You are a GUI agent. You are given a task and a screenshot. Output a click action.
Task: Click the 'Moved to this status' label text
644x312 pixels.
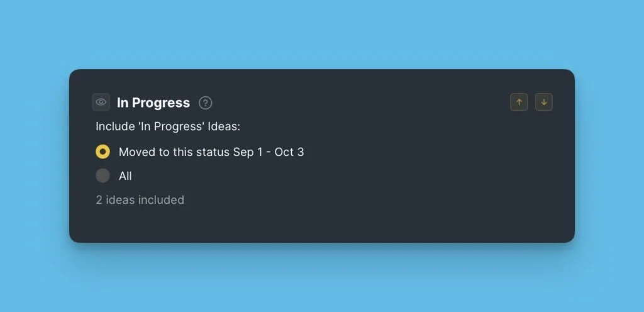coord(174,152)
